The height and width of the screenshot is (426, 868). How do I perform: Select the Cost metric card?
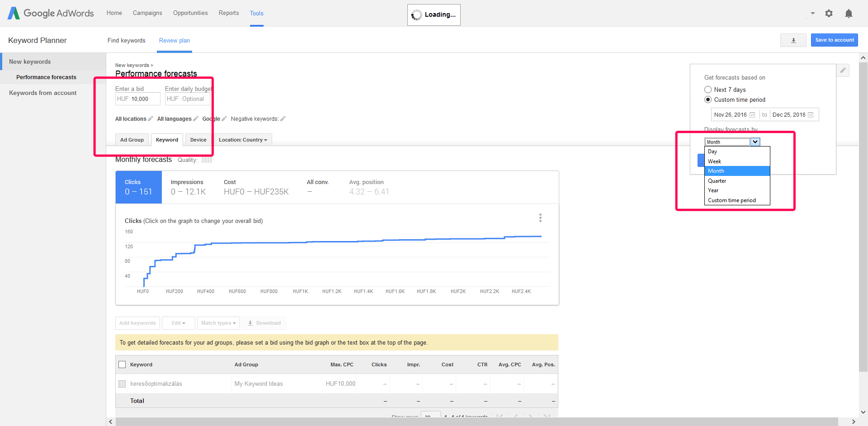click(256, 187)
